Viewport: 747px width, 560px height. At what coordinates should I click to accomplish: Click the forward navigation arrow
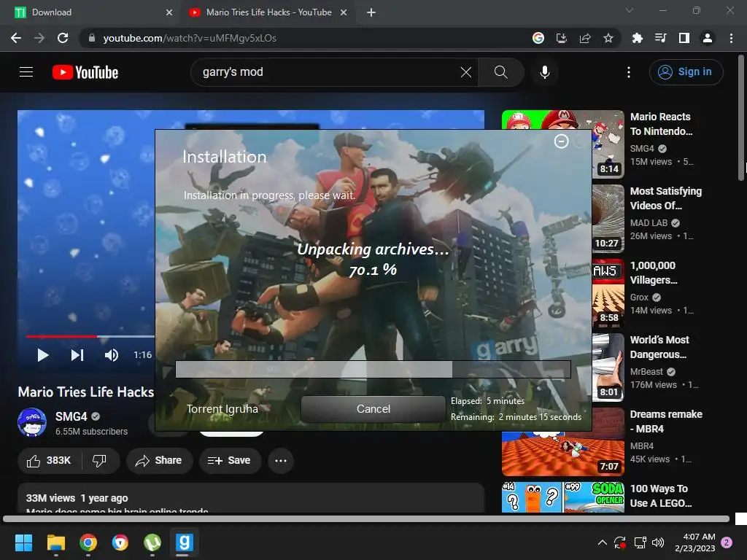click(39, 38)
